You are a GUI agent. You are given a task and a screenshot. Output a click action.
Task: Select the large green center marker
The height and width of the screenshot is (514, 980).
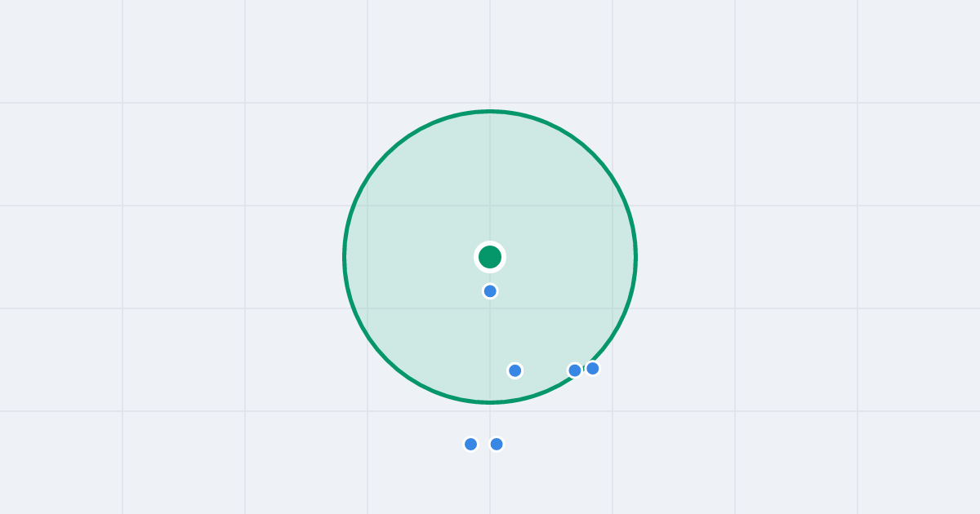click(x=490, y=257)
